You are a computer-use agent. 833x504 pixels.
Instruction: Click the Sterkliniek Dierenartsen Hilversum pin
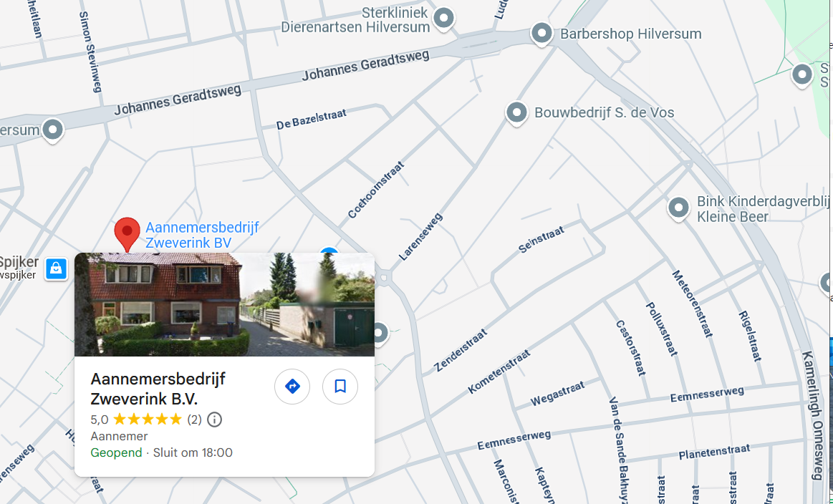pos(443,19)
